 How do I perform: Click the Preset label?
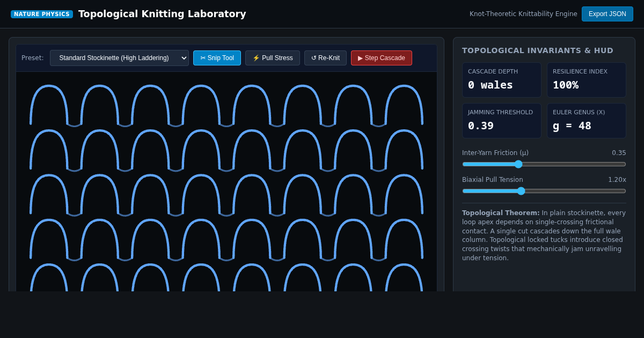coord(33,58)
